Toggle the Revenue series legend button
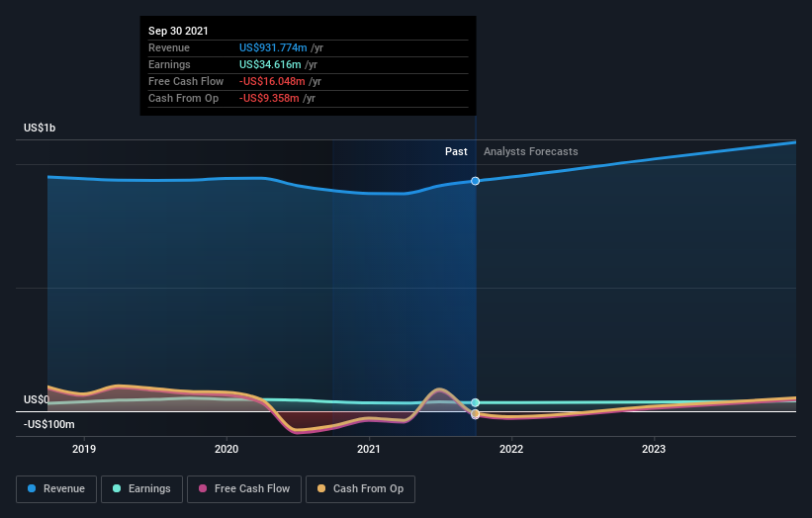 tap(56, 489)
